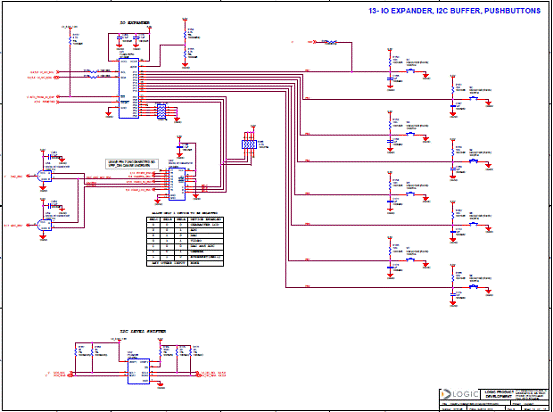
Task: Click the topmost right-column pushbutton switch
Action: pyautogui.click(x=473, y=98)
